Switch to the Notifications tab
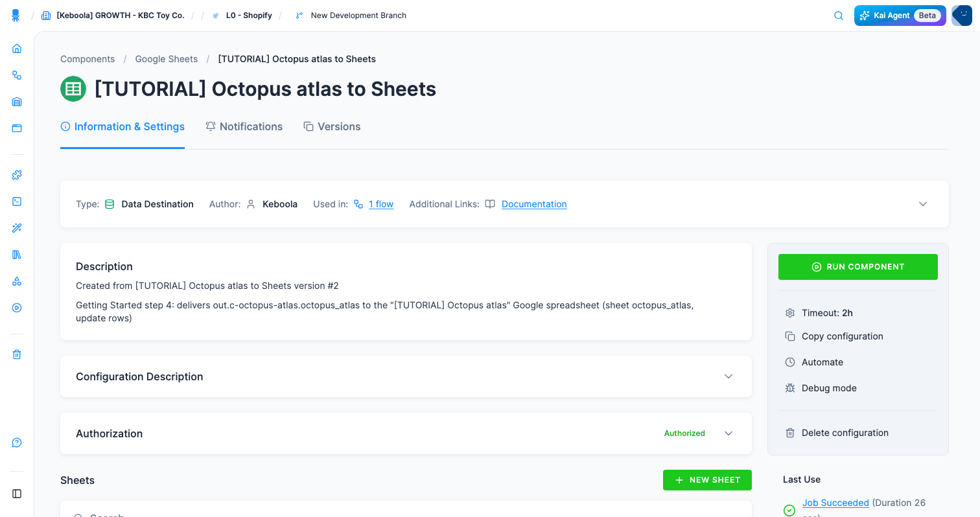Screen dimensions: 980x517 (x=244, y=127)
